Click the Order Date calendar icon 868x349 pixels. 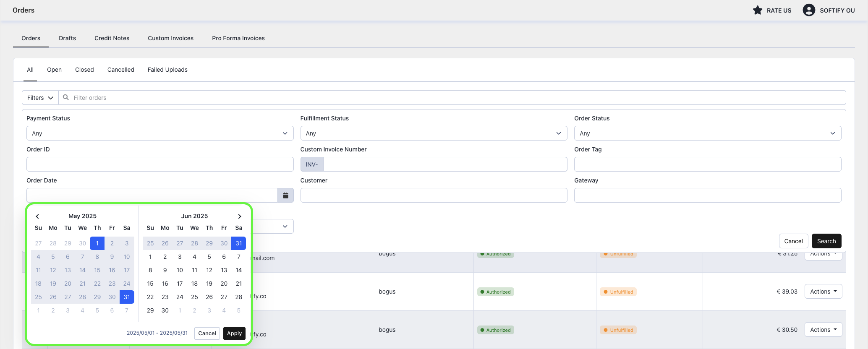coord(285,195)
